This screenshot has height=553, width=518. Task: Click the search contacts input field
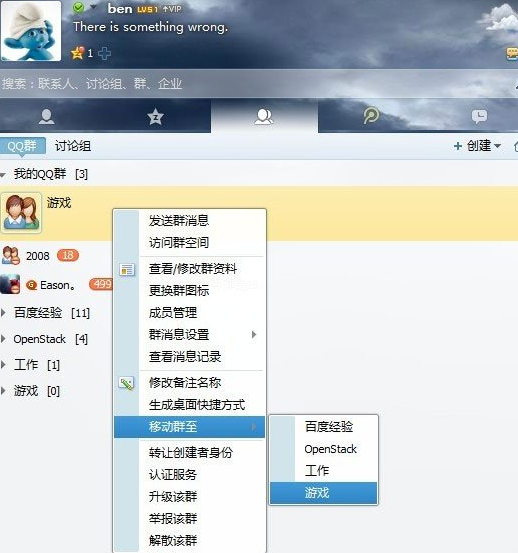tap(259, 84)
